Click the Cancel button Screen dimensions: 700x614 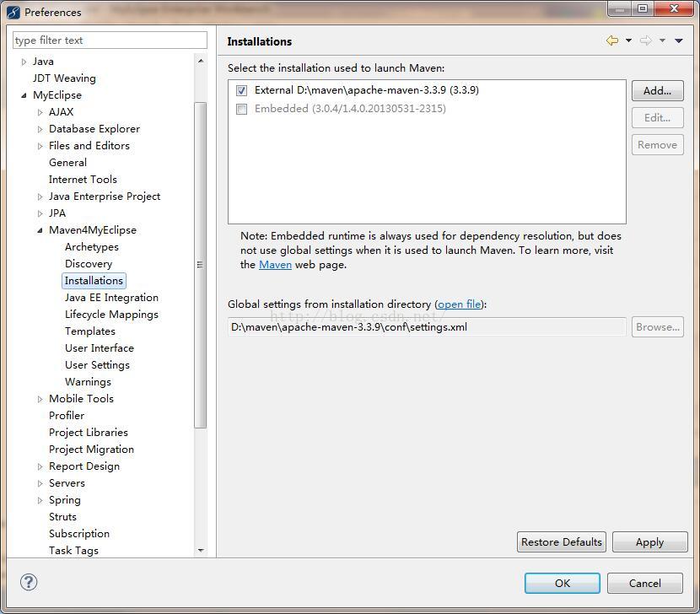(644, 583)
